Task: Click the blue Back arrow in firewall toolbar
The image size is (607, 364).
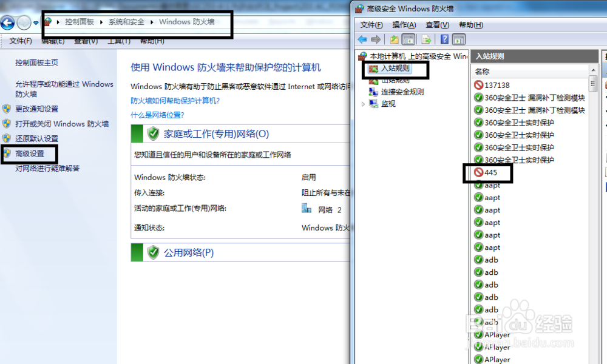Action: pyautogui.click(x=362, y=39)
